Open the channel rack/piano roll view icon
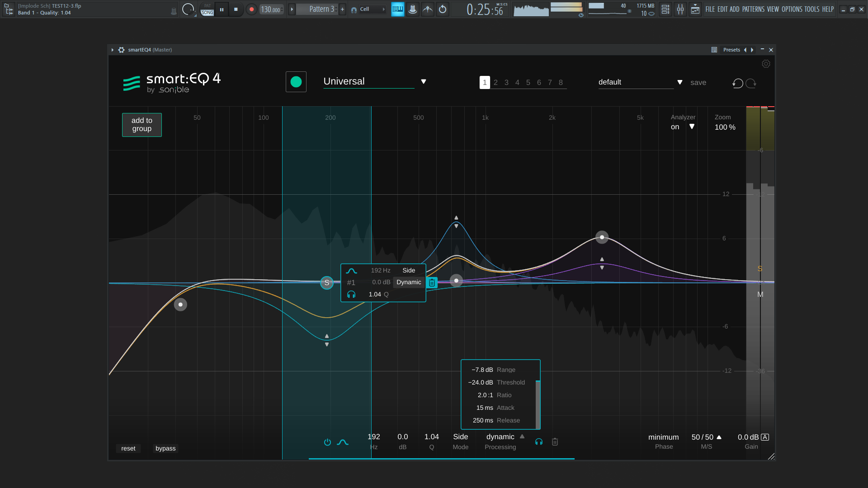The width and height of the screenshot is (868, 488). tap(695, 9)
